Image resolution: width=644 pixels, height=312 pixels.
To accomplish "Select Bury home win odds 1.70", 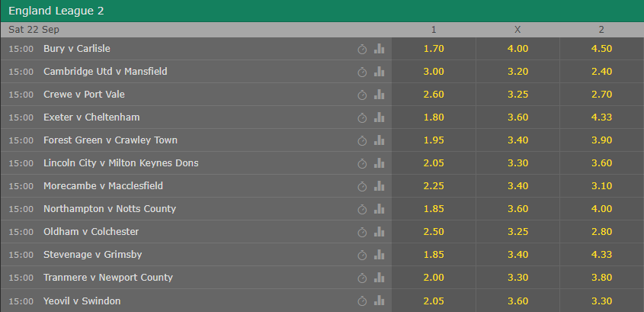I will 434,49.
